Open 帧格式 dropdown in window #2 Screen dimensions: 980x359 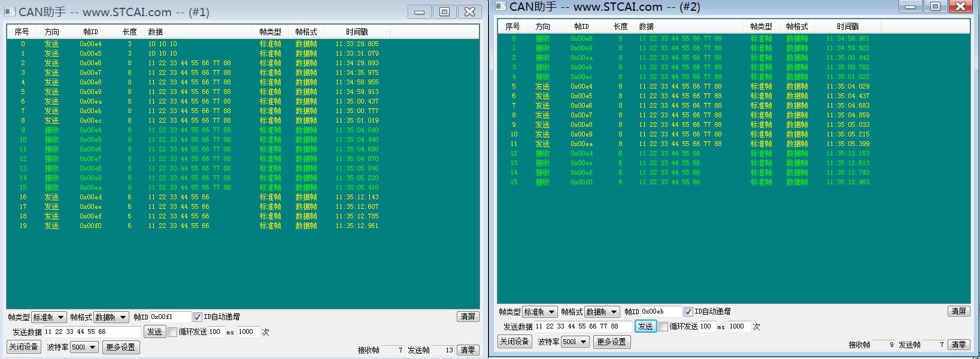click(602, 312)
